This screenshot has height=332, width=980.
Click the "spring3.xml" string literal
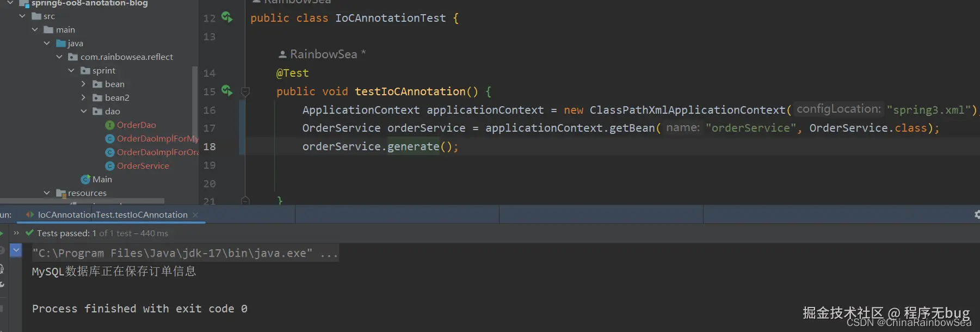(929, 110)
